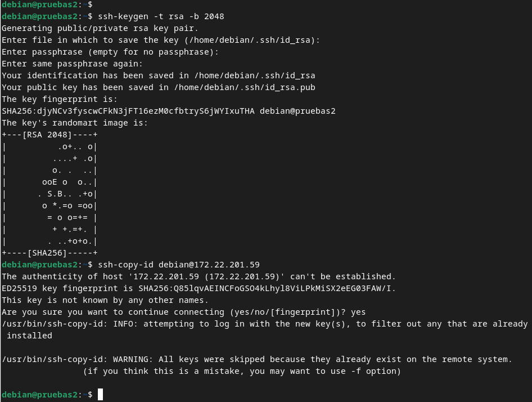Click the ssh-keygen -t rsa -b 2048 command

pyautogui.click(x=161, y=17)
